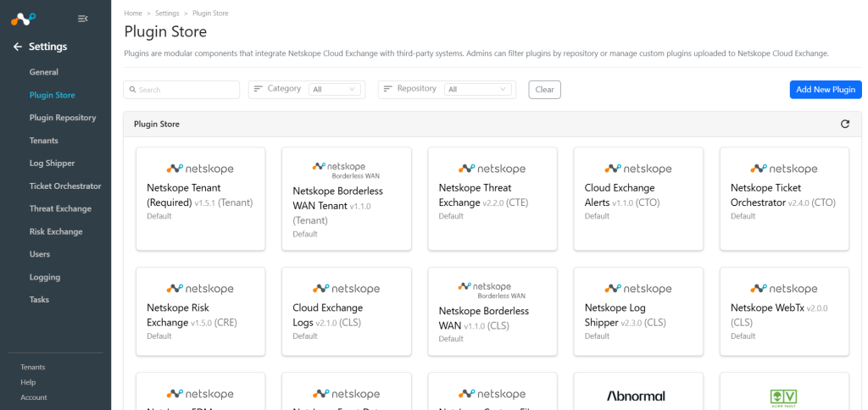Select Netskope Tenant (Required) v1.5.1 title
This screenshot has height=410, width=868.
point(200,196)
